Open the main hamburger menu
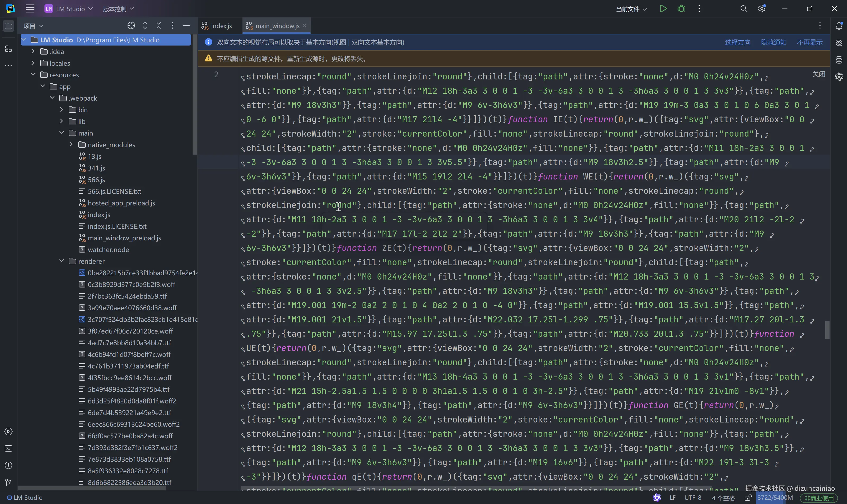 [30, 9]
